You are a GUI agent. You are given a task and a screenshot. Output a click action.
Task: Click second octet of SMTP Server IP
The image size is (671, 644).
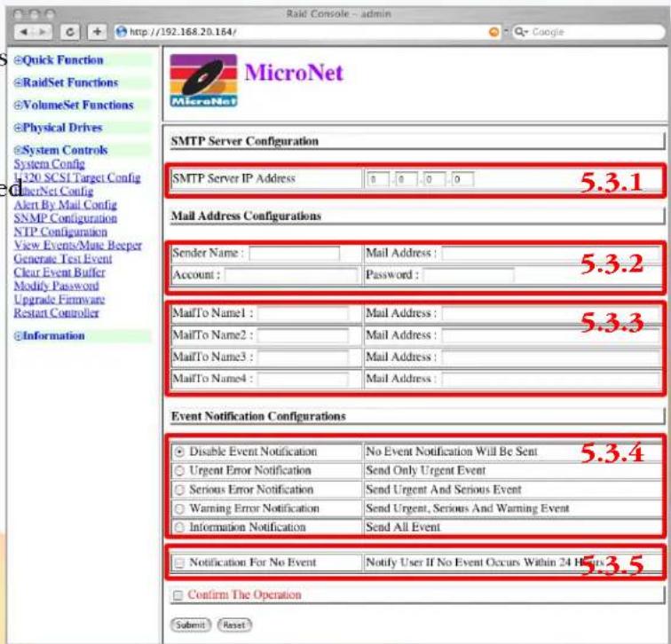407,179
